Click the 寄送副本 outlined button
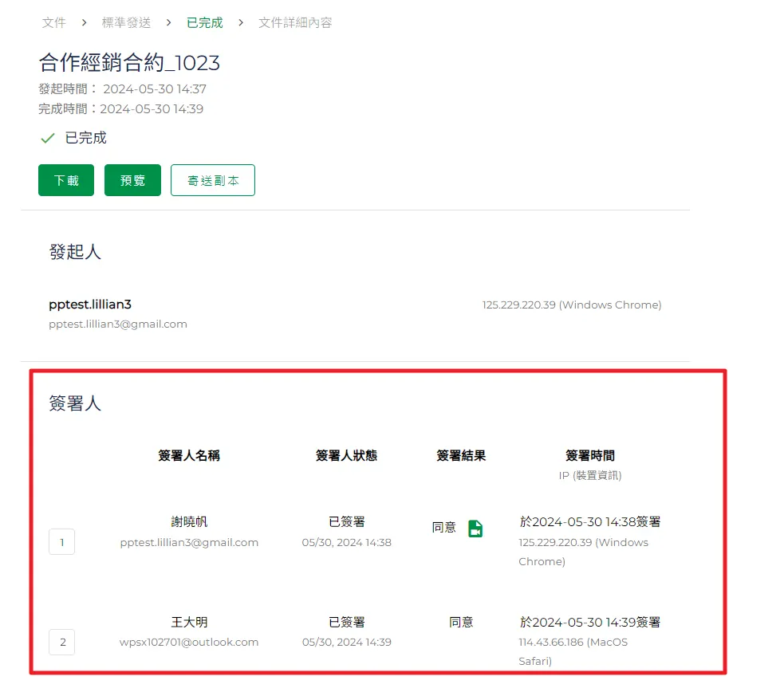Viewport: 784px width, 684px height. pos(213,180)
